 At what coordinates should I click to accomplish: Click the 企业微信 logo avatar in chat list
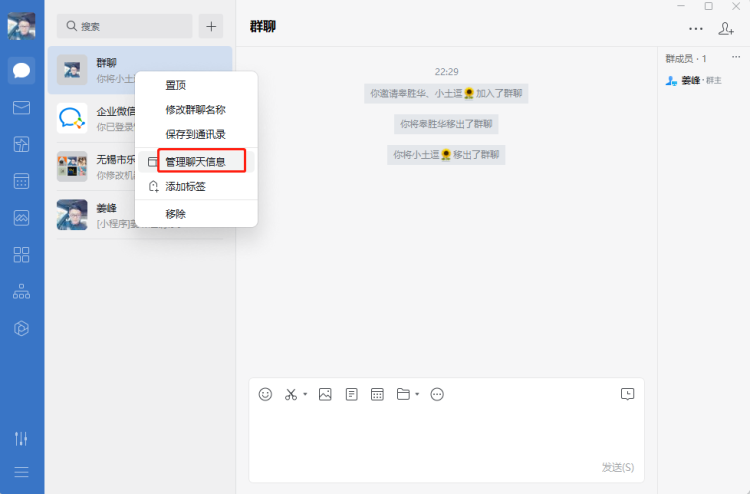[72, 118]
